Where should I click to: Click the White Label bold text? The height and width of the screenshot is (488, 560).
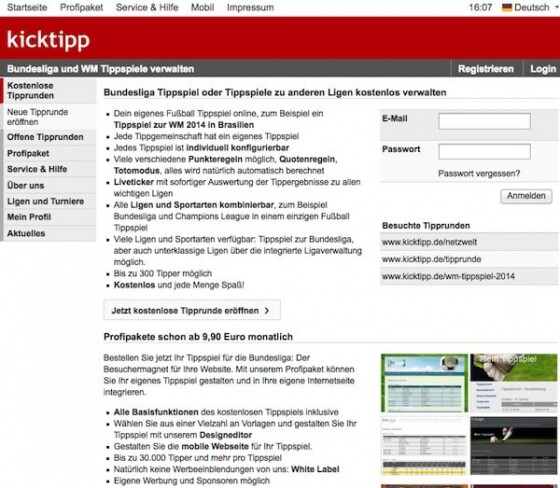coord(315,469)
